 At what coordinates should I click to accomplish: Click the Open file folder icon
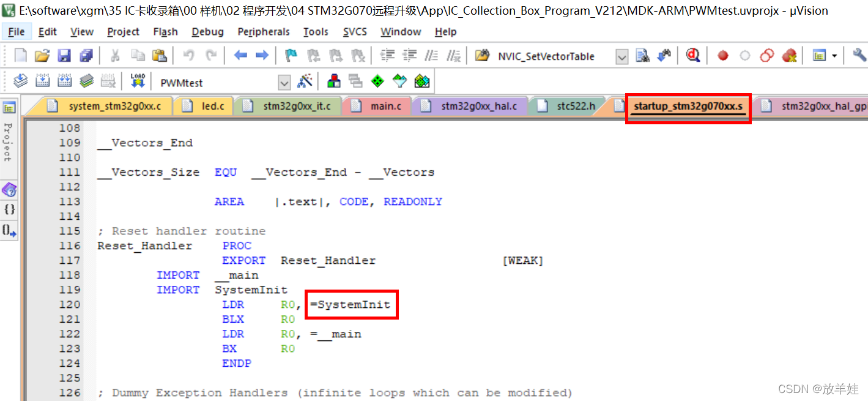pos(42,56)
